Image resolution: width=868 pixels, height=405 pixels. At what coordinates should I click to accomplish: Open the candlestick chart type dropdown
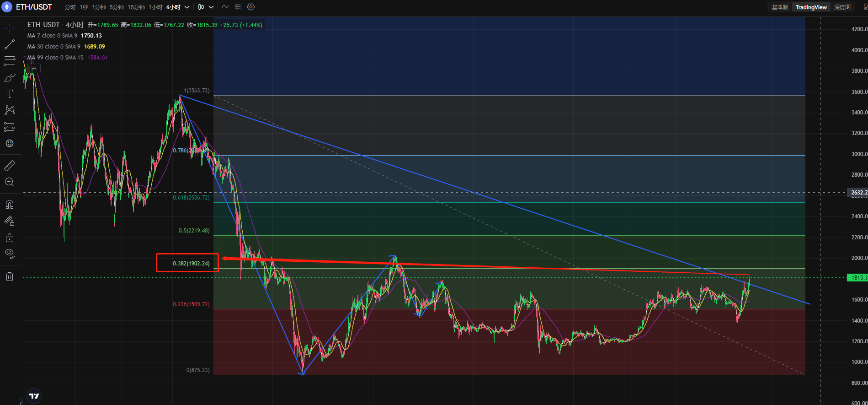[206, 7]
